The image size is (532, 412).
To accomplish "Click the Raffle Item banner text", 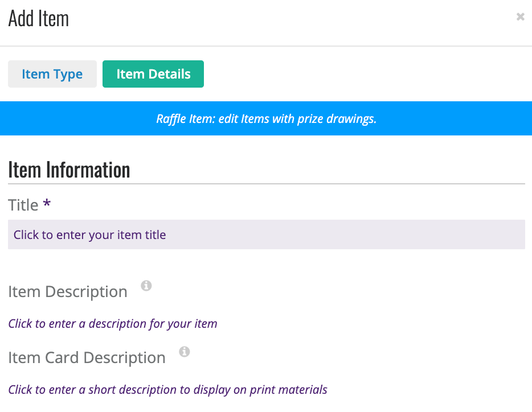I will coord(267,119).
